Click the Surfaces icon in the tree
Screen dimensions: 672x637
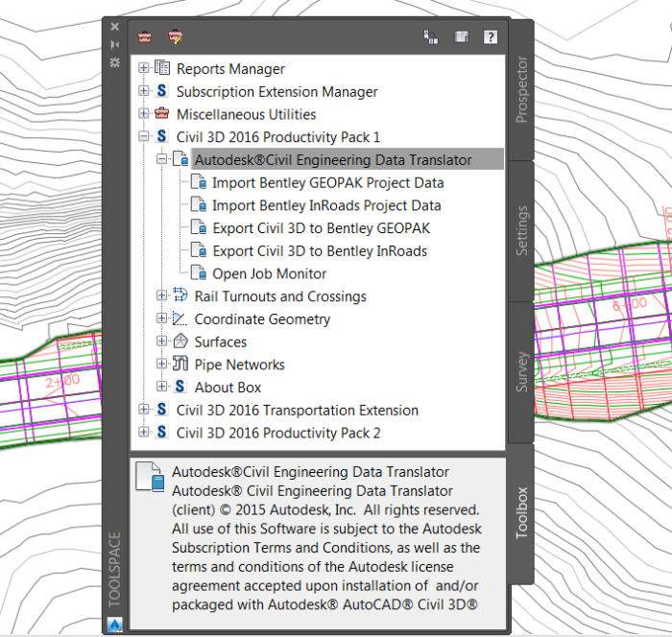pyautogui.click(x=180, y=341)
